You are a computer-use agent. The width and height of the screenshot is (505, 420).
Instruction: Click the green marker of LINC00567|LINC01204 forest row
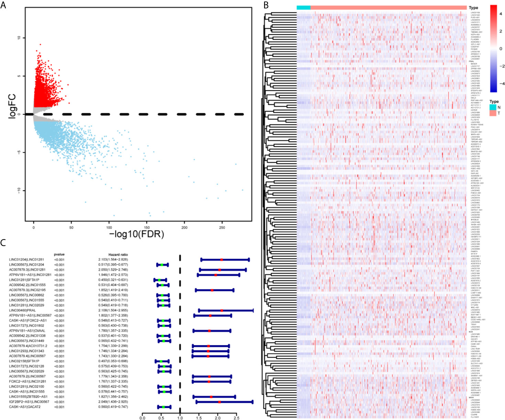pyautogui.click(x=162, y=265)
